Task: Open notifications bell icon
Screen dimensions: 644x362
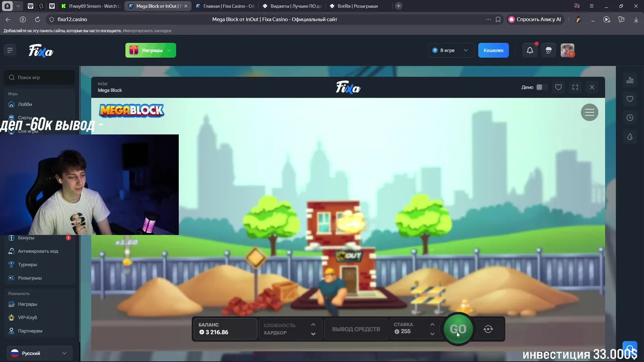Action: (x=530, y=50)
